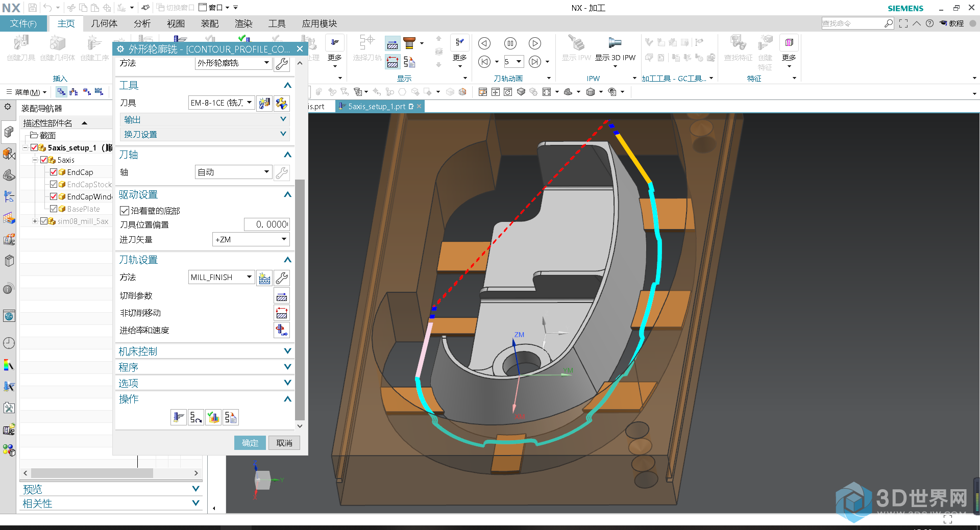Screen dimensions: 980x530
Task: Open the MILL_FINISH method dropdown
Action: tap(222, 277)
